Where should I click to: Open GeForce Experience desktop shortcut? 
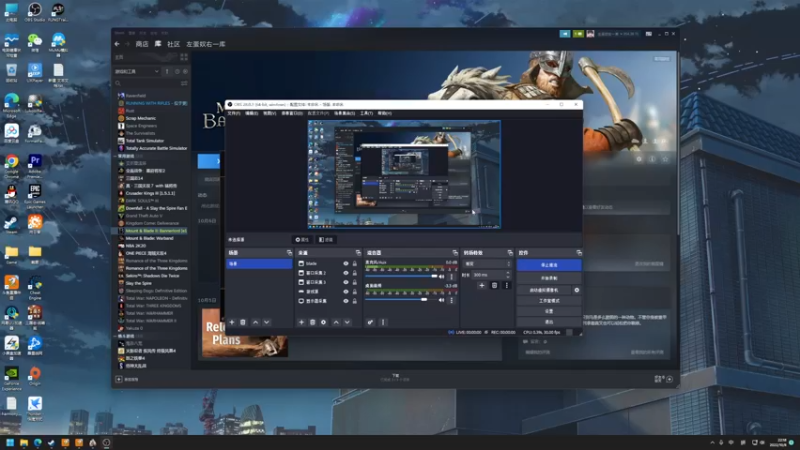11,379
